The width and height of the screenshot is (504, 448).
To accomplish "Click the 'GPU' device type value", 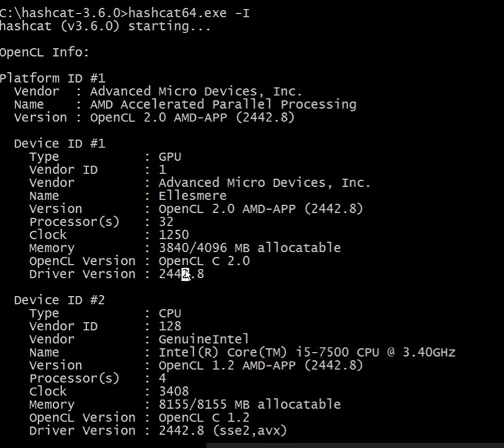I will pyautogui.click(x=170, y=157).
